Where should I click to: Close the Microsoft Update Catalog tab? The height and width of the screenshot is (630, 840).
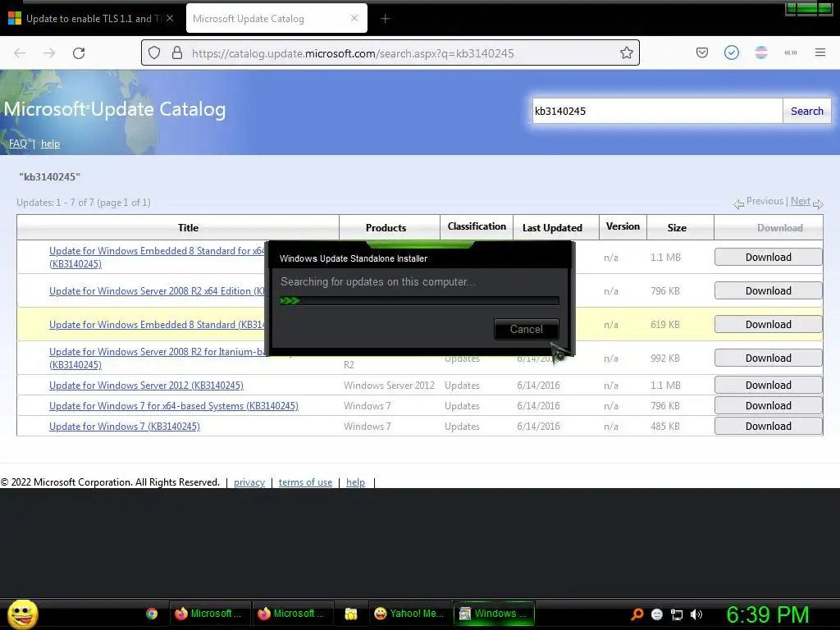[x=354, y=18]
